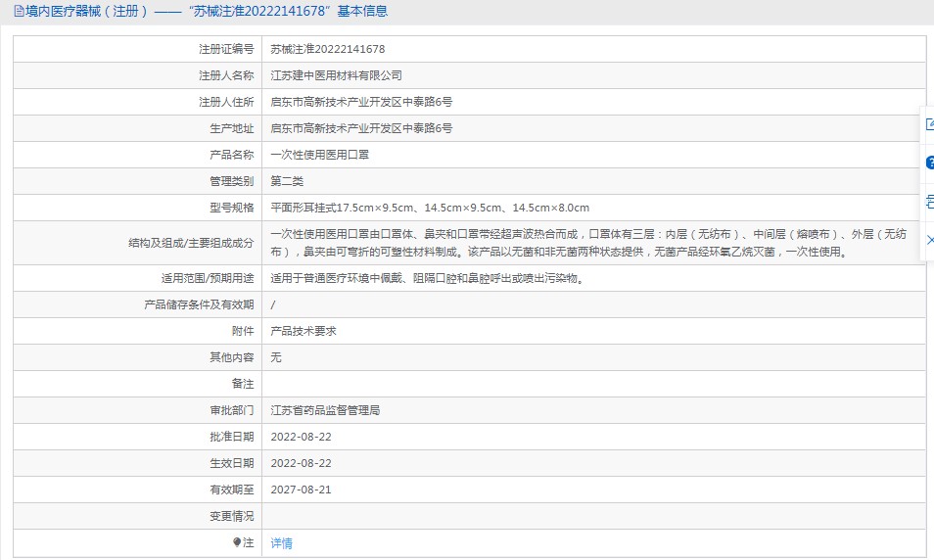Click the 管理类别 row label
The width and height of the screenshot is (934, 560).
pos(231,181)
